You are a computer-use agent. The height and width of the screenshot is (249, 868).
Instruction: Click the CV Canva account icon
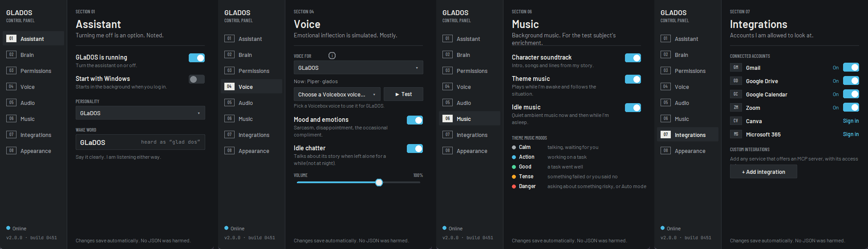click(736, 121)
